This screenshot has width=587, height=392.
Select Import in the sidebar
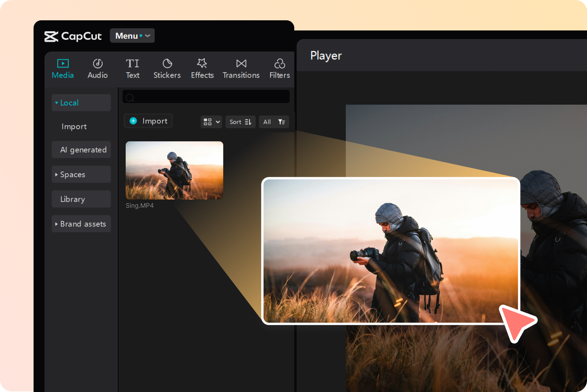(x=74, y=127)
